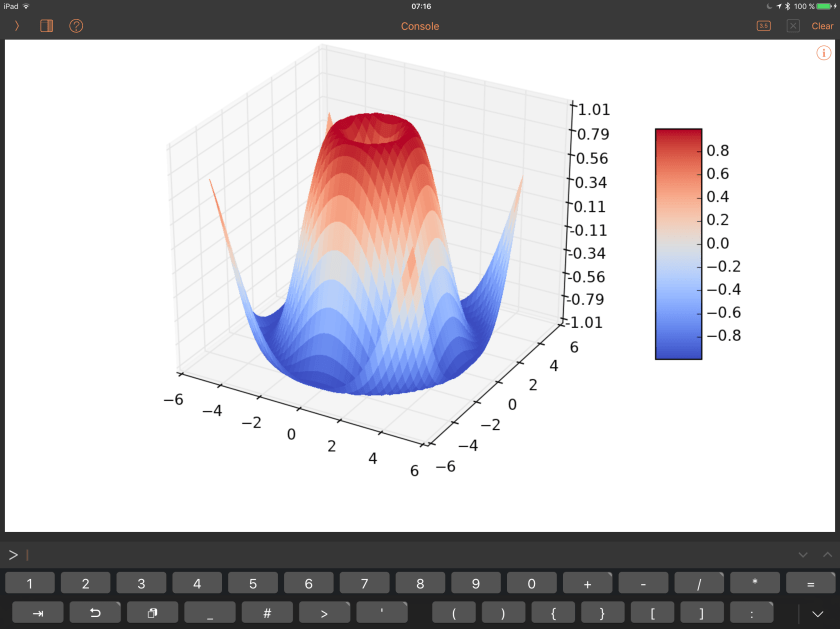The width and height of the screenshot is (840, 629).
Task: Open the help question mark icon
Action: point(76,26)
